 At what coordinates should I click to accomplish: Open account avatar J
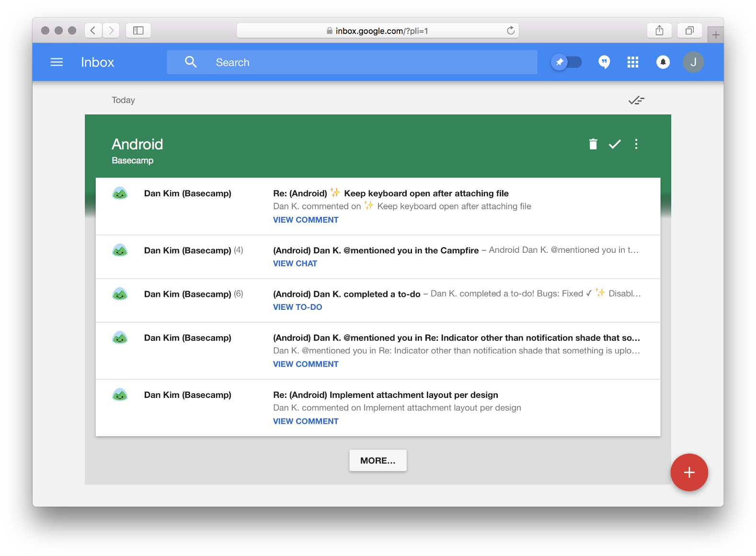[x=693, y=62]
